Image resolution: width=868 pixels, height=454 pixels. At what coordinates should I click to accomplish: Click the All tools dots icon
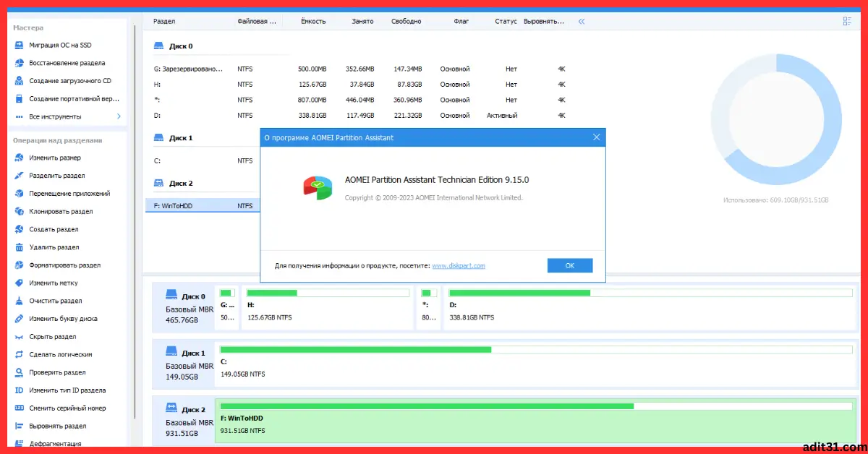20,116
